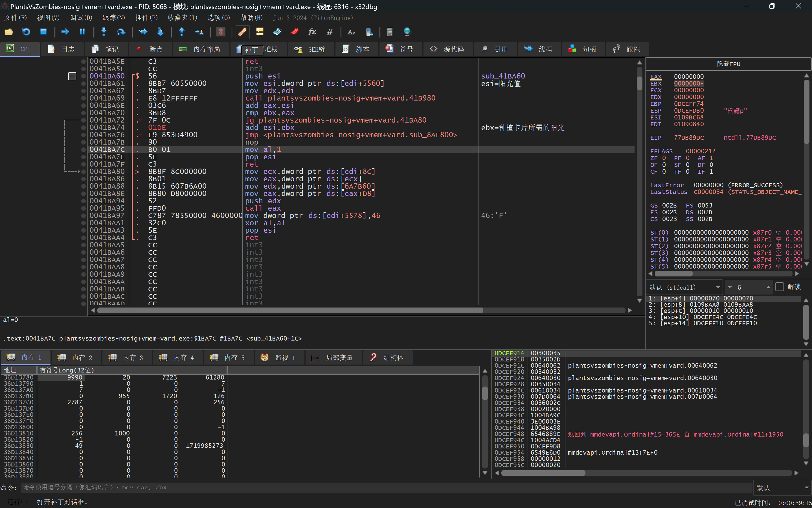The width and height of the screenshot is (812, 508).
Task: Toggle breakpoint dot at address 0041BA7C
Action: pyautogui.click(x=84, y=149)
